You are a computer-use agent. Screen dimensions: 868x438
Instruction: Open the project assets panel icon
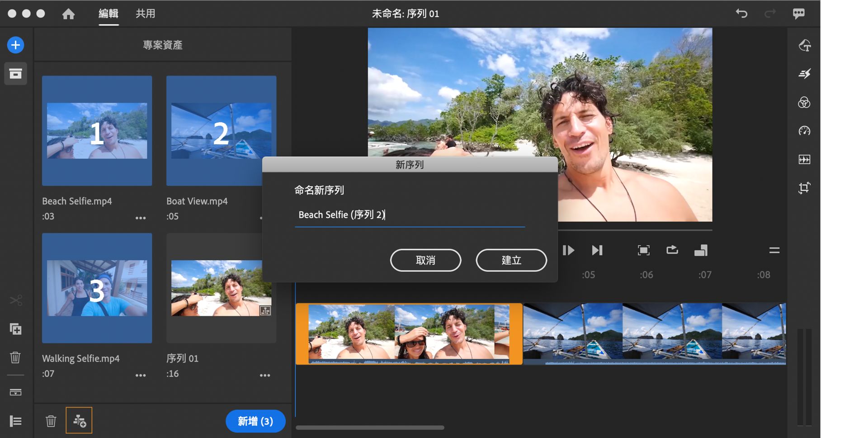(15, 74)
